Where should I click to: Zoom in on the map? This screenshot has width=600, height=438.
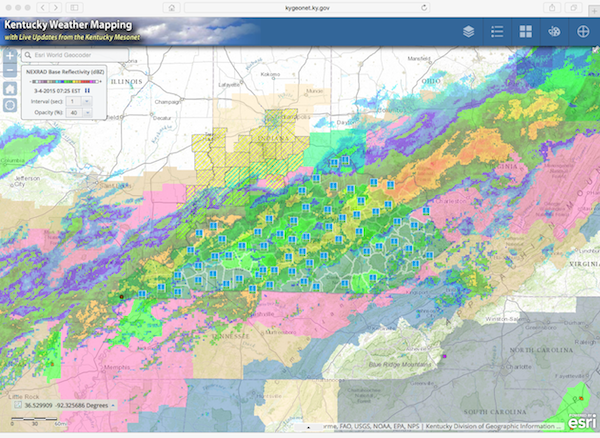point(10,56)
